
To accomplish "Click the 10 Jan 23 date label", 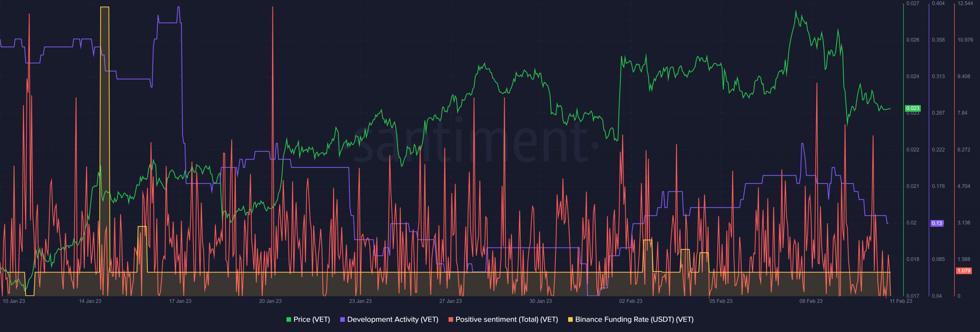I will coord(14,301).
